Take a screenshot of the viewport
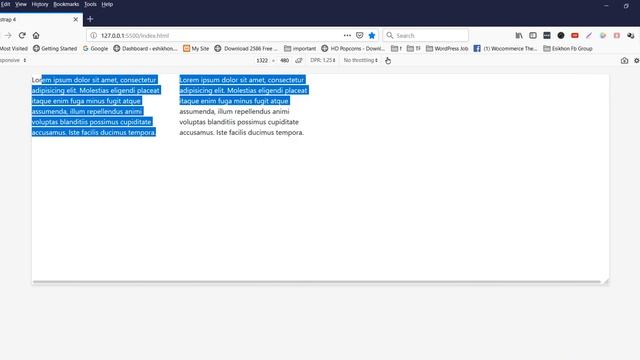This screenshot has height=360, width=640. (624, 60)
